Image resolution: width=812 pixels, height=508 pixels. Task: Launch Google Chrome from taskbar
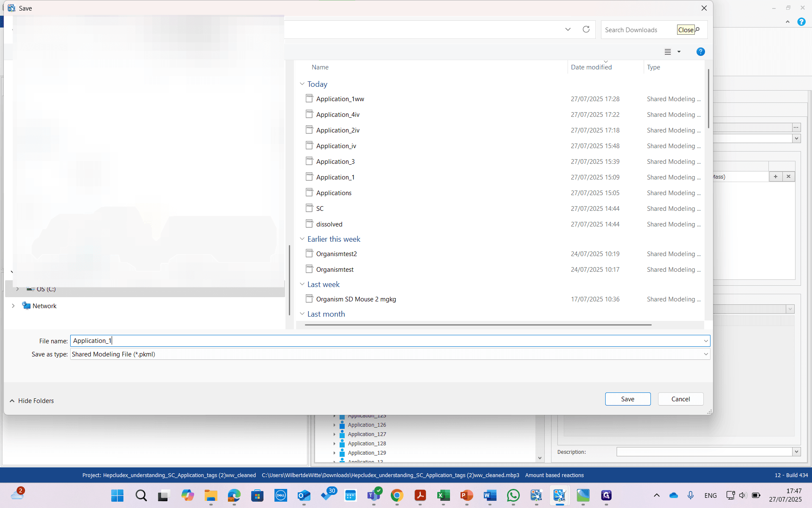pyautogui.click(x=397, y=495)
